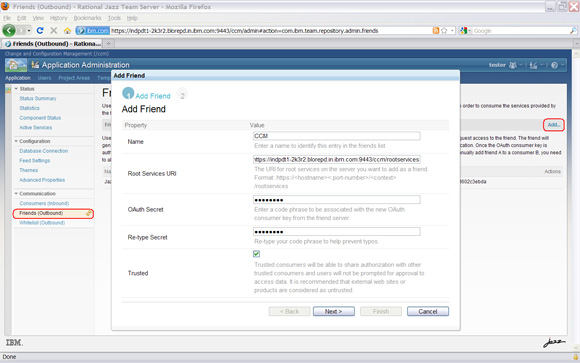Click the tester user name
Viewport: 580px width, 363px height.
pyautogui.click(x=497, y=65)
